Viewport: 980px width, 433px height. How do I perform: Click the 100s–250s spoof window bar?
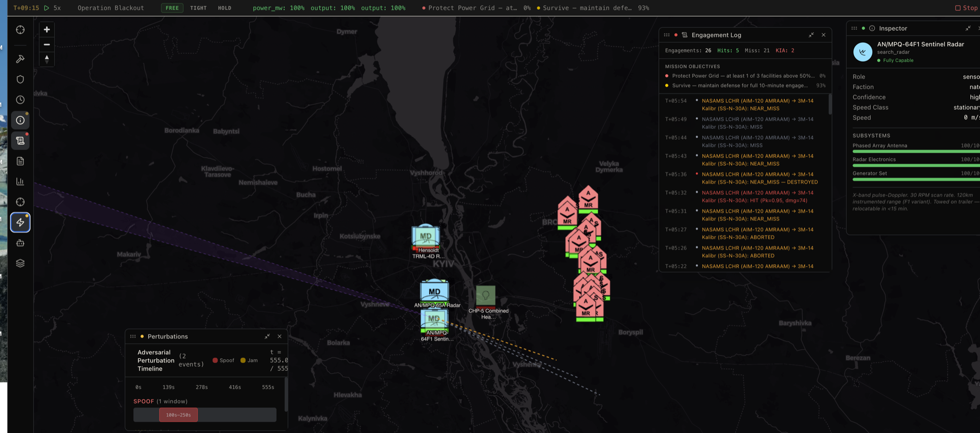(x=178, y=415)
